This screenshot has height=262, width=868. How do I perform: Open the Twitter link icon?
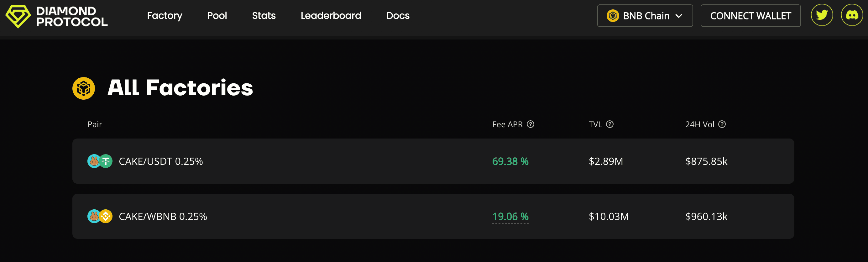pos(822,15)
